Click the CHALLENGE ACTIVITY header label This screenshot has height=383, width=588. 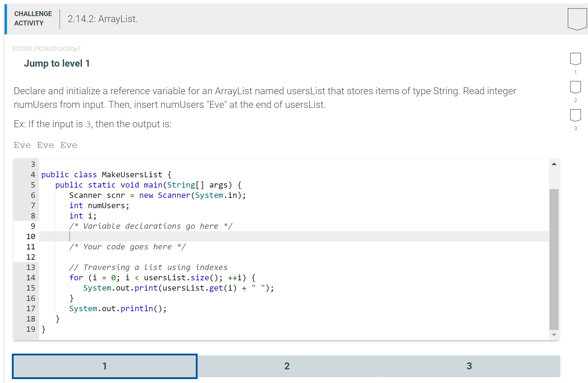pyautogui.click(x=33, y=18)
